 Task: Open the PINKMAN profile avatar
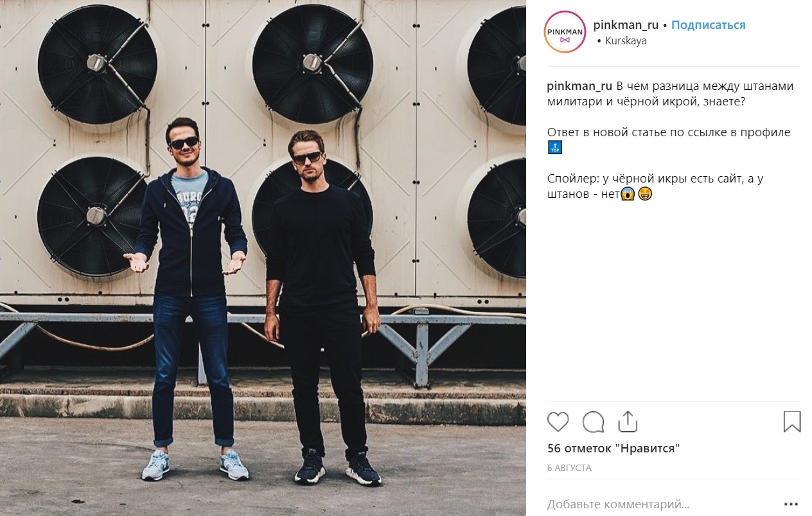click(x=565, y=31)
